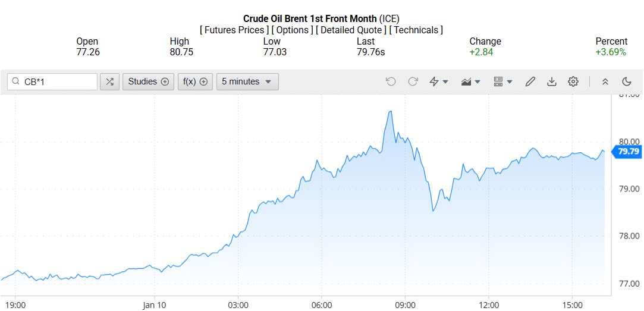644x311 pixels.
Task: Open chart settings gear
Action: [x=573, y=81]
